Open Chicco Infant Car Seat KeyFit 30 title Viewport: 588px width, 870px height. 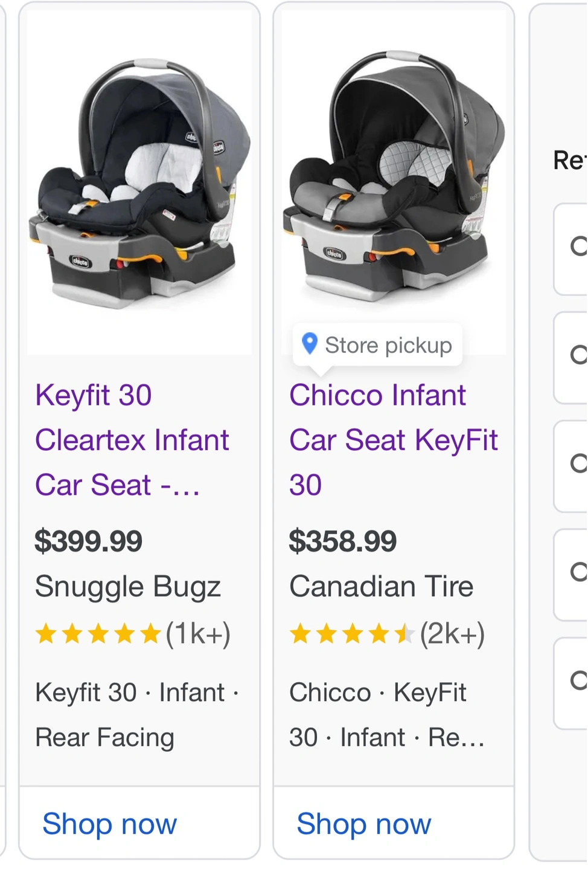pyautogui.click(x=394, y=440)
